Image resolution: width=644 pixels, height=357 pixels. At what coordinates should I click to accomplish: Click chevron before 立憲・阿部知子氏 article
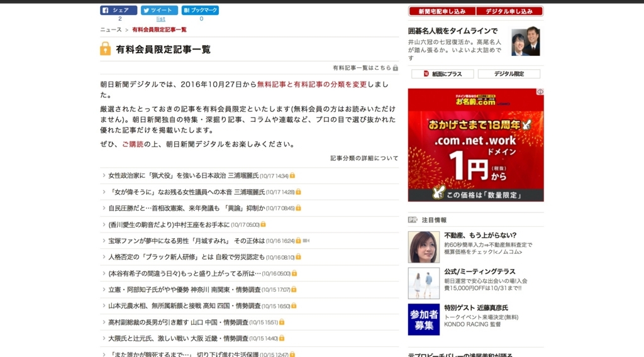coord(104,289)
